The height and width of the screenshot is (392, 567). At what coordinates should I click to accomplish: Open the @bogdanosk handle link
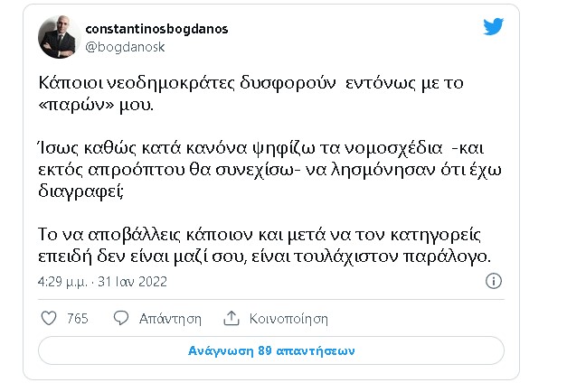point(125,47)
